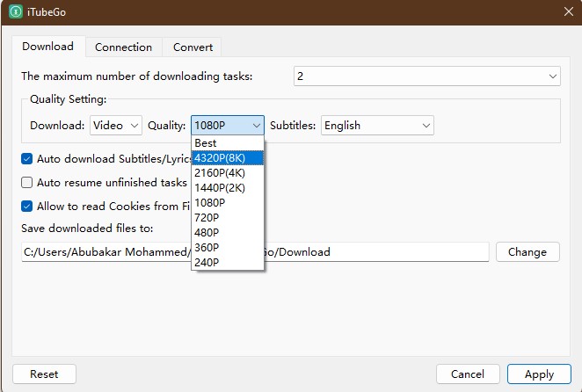The height and width of the screenshot is (392, 582).
Task: Reset settings with the Reset button
Action: pyautogui.click(x=44, y=374)
